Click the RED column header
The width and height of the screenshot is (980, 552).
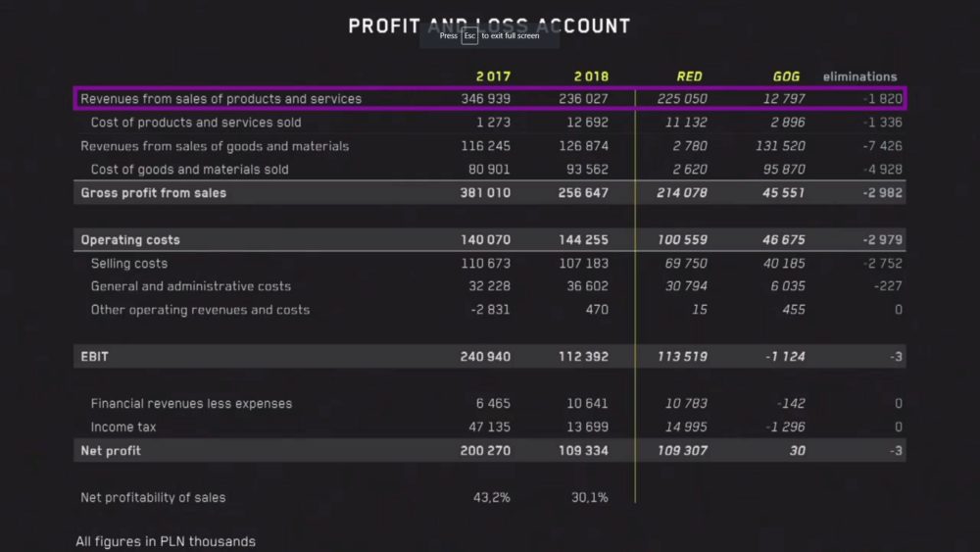click(x=690, y=76)
